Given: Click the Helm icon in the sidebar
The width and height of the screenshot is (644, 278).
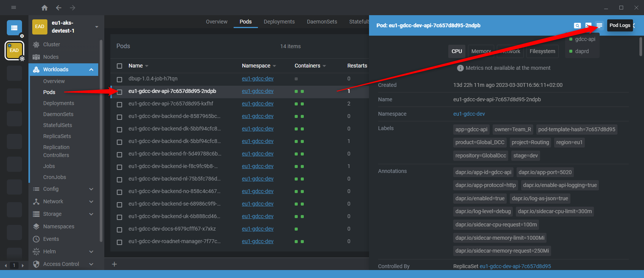Looking at the screenshot, I should pos(36,251).
